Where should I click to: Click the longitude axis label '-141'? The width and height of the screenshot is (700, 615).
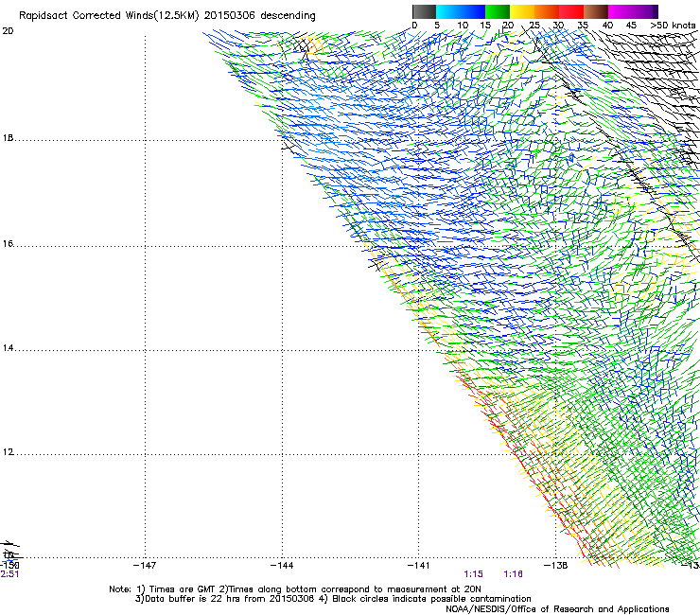pyautogui.click(x=419, y=566)
